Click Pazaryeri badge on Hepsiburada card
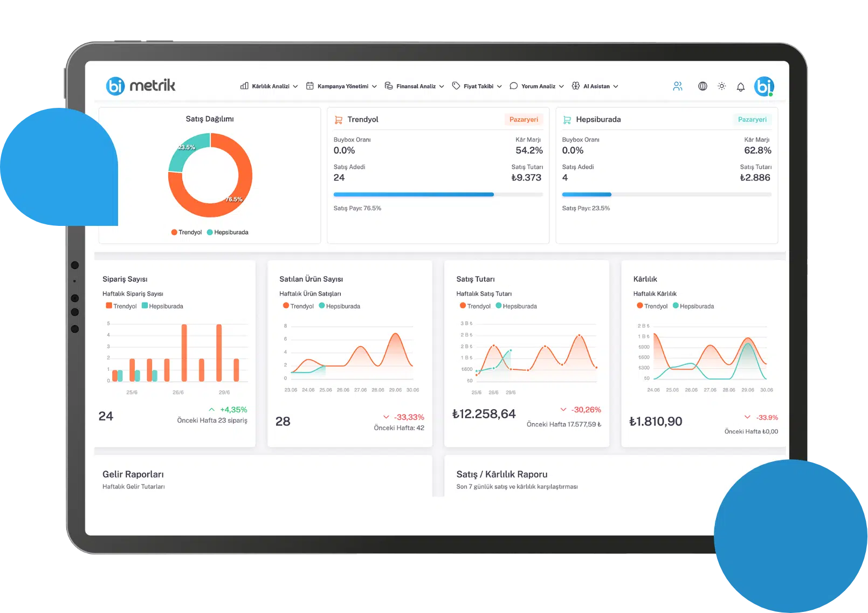 752,120
